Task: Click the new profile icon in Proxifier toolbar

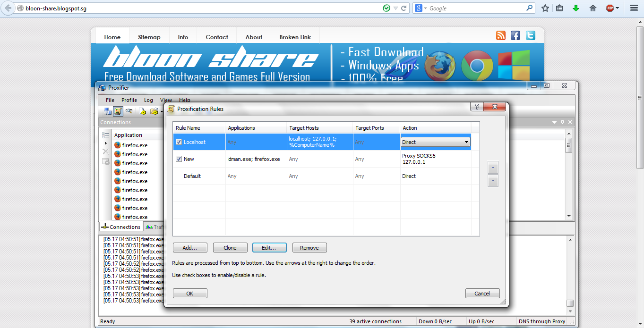Action: coord(142,111)
